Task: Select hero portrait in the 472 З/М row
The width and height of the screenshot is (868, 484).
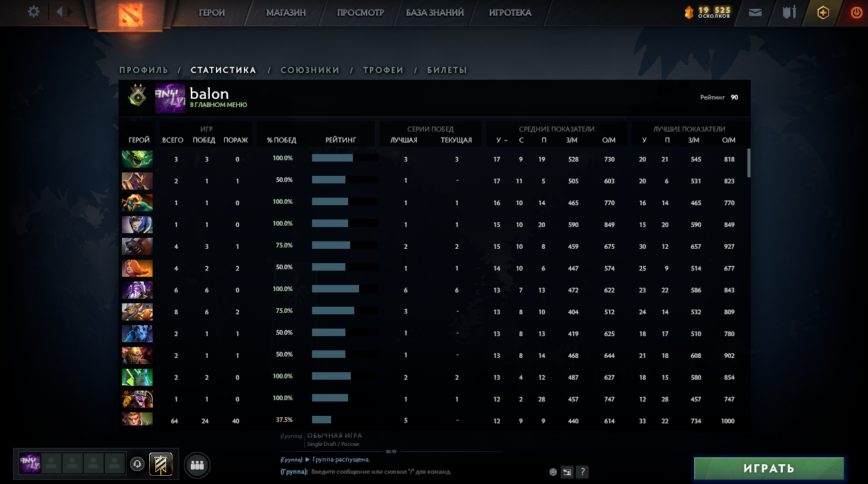Action: (x=137, y=290)
